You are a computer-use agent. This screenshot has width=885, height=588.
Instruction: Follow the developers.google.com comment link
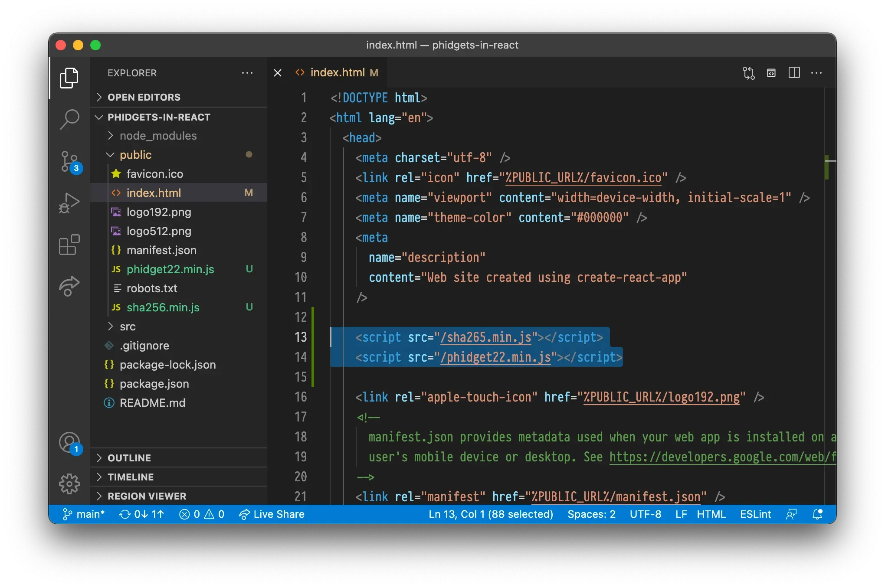pyautogui.click(x=722, y=457)
